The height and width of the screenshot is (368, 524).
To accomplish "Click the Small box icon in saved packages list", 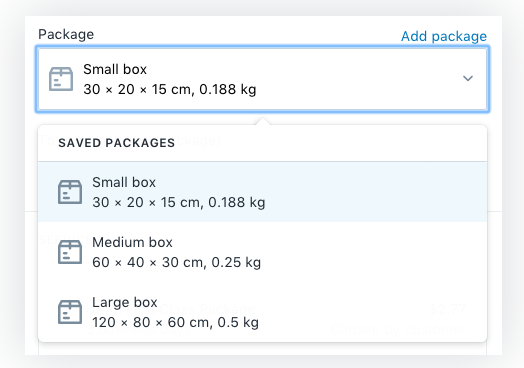I will (70, 192).
